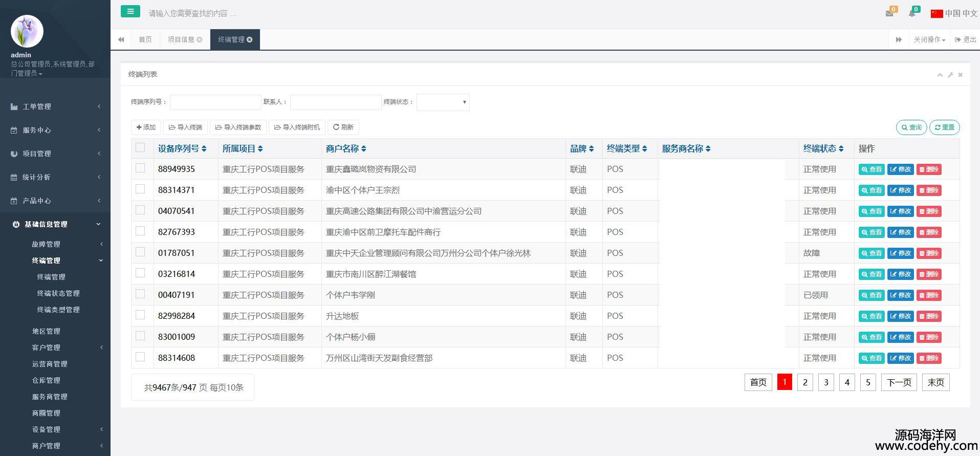Expand the 关闭操作 dropdown
The image size is (980, 456).
coord(929,39)
